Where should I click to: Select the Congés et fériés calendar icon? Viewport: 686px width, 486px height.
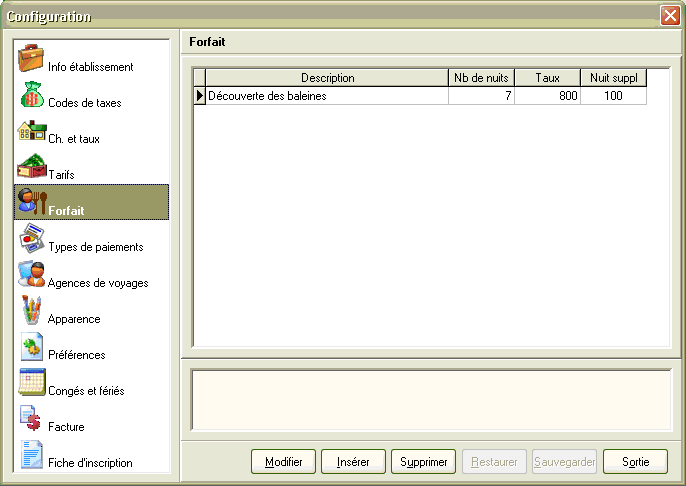(31, 383)
